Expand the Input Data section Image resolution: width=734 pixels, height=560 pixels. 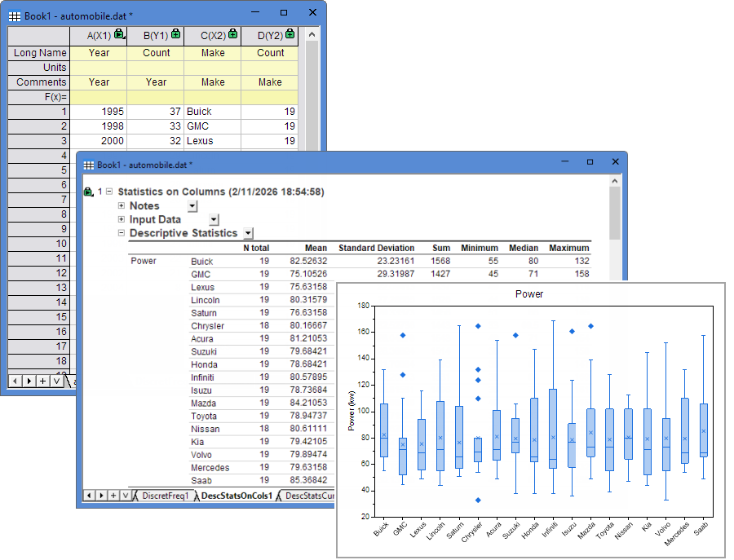(x=122, y=219)
